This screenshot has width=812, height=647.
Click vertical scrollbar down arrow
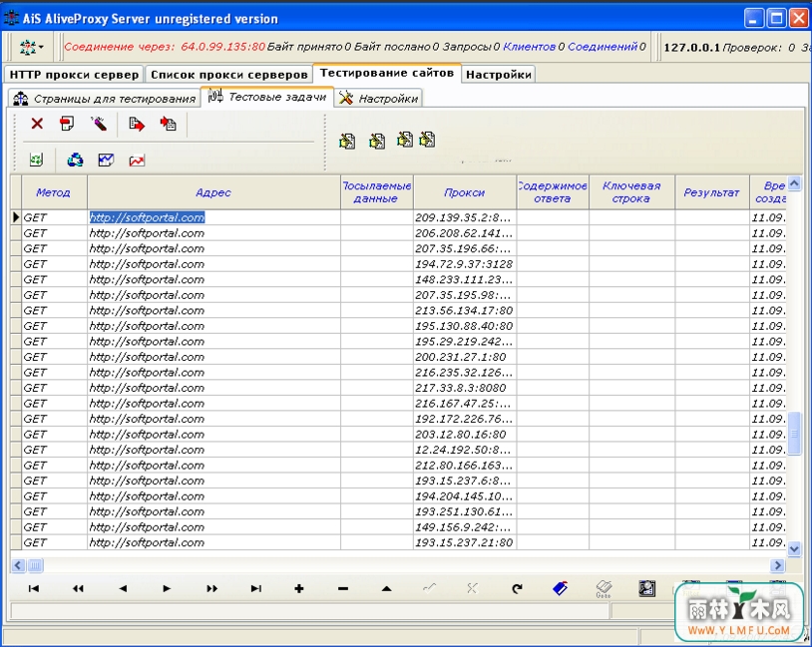(x=794, y=548)
